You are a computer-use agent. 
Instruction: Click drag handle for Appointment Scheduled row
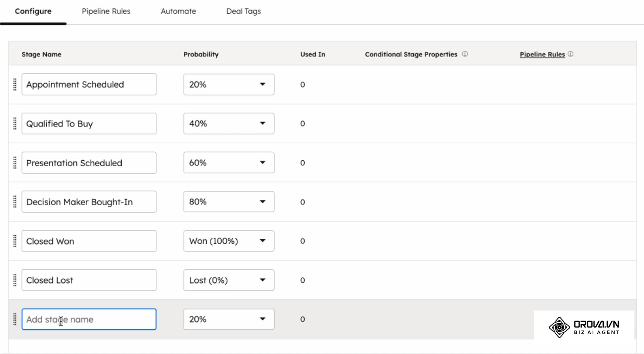pos(15,85)
